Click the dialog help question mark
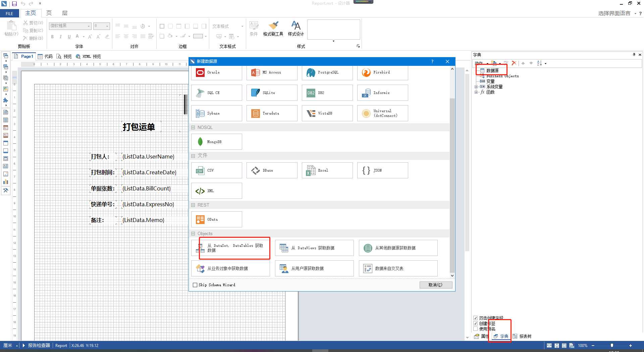Screen dimensions: 644x352 point(432,61)
